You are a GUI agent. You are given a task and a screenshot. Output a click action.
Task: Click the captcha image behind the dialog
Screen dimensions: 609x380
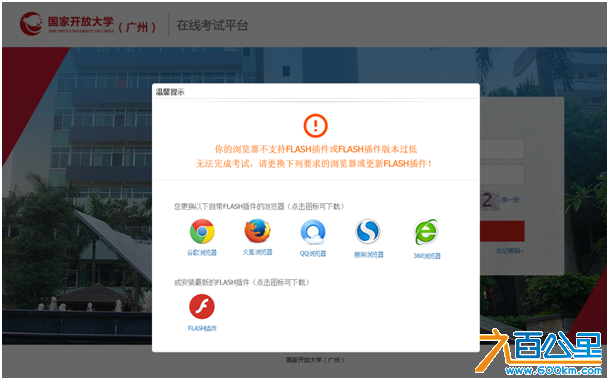tap(490, 200)
